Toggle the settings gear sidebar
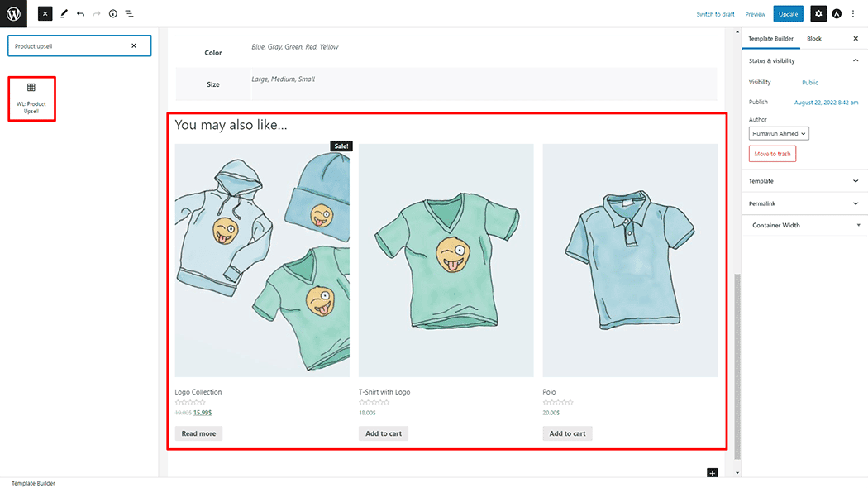The width and height of the screenshot is (868, 488). point(818,13)
